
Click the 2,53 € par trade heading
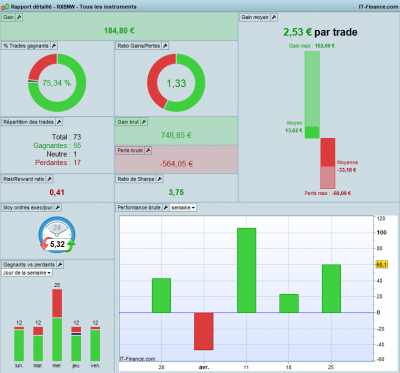click(320, 32)
